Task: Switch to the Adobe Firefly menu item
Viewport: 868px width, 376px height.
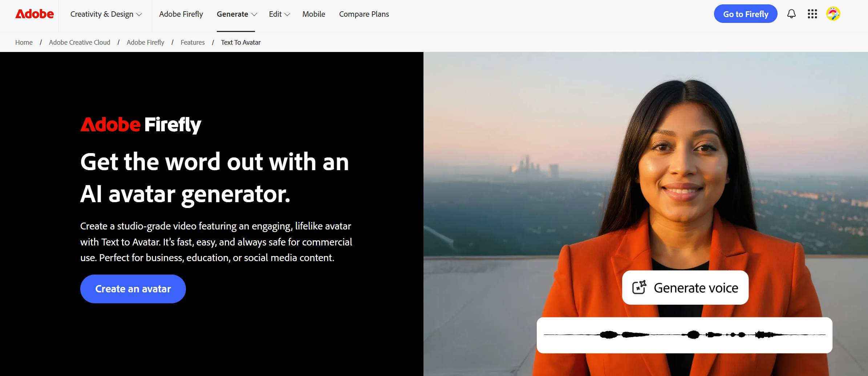Action: 181,14
